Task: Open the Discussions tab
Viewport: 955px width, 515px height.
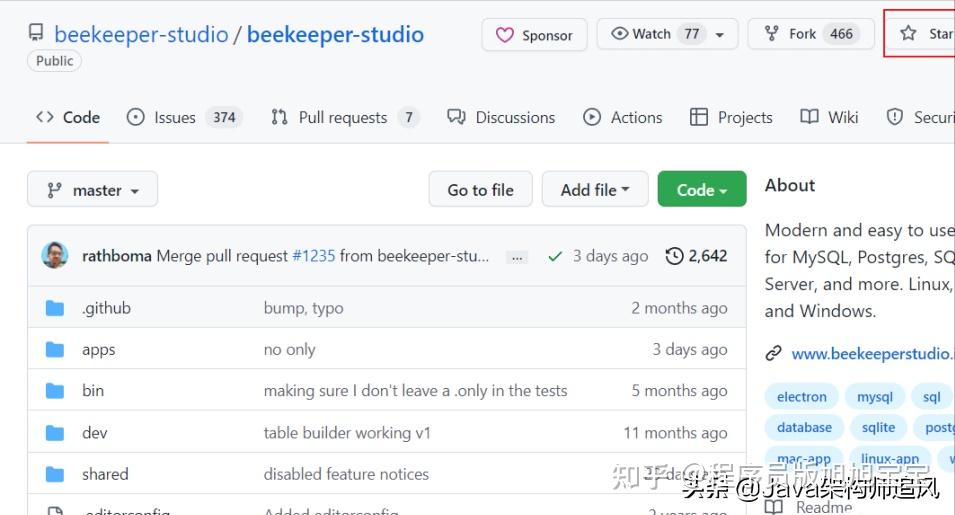Action: tap(501, 117)
